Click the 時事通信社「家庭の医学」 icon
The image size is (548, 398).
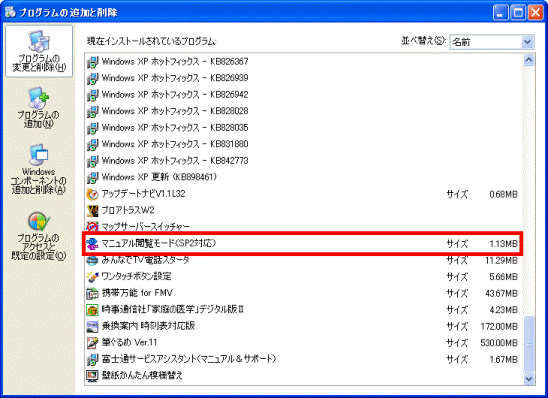coord(92,310)
